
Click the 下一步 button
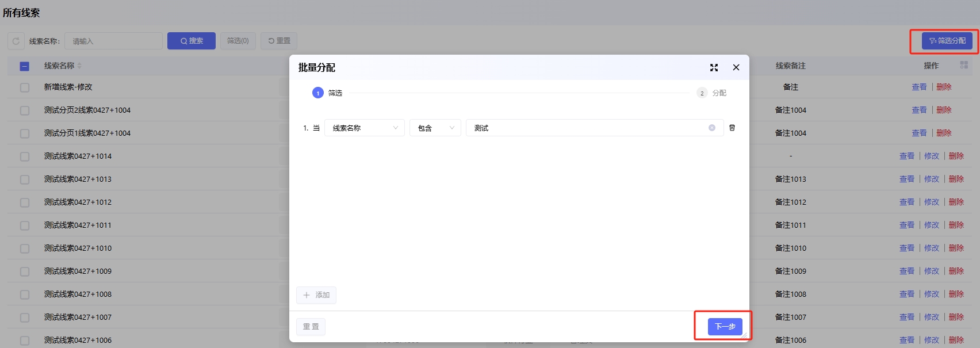coord(725,326)
